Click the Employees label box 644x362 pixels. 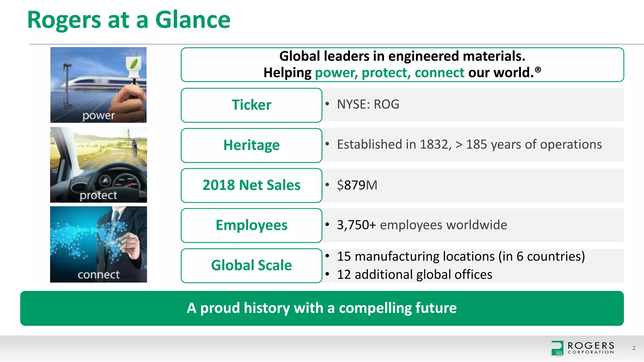[x=252, y=225]
